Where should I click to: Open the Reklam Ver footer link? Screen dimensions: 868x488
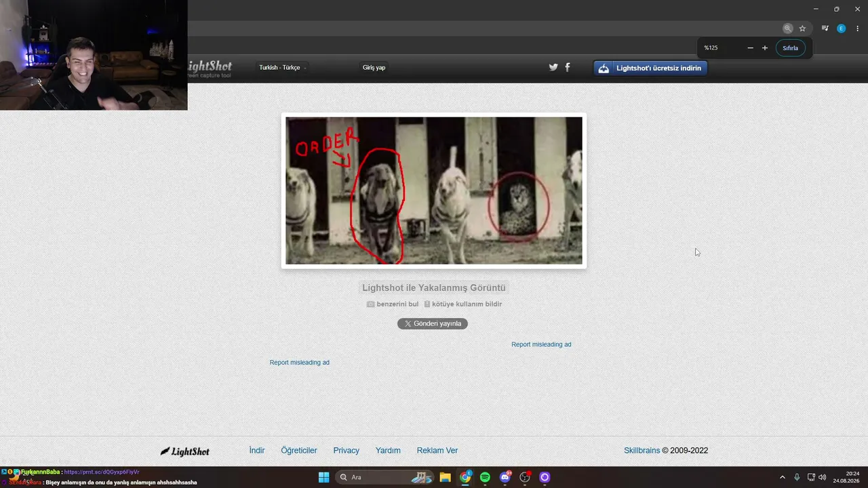(x=437, y=451)
